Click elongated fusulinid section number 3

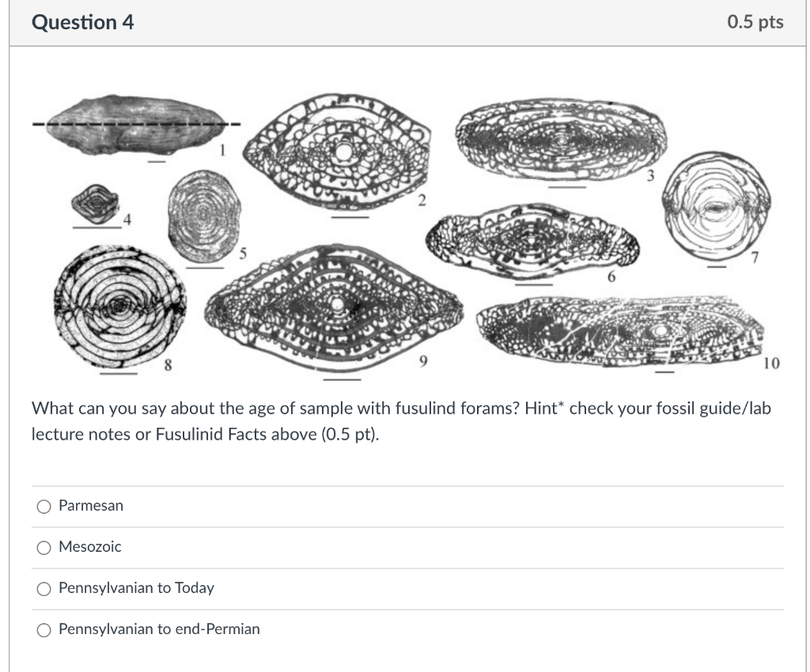point(561,139)
